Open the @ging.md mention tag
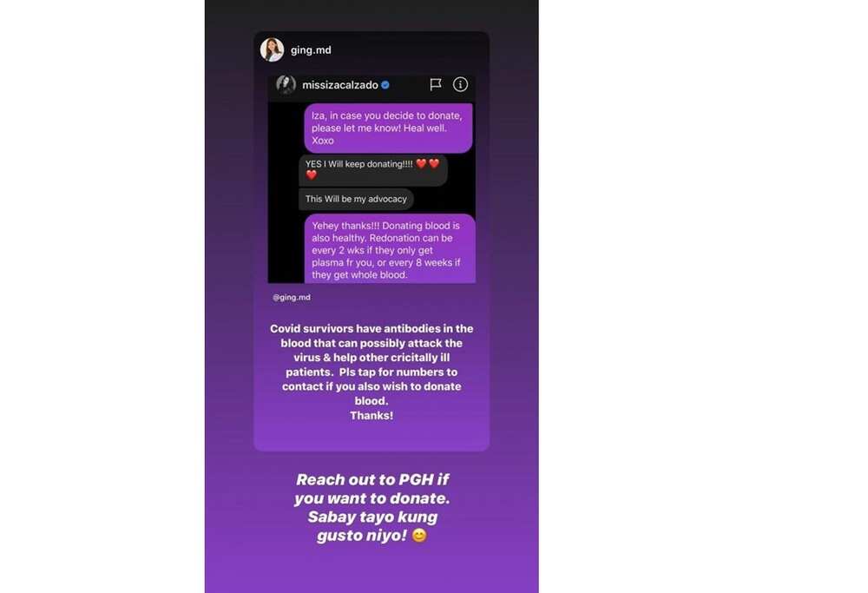 [292, 297]
